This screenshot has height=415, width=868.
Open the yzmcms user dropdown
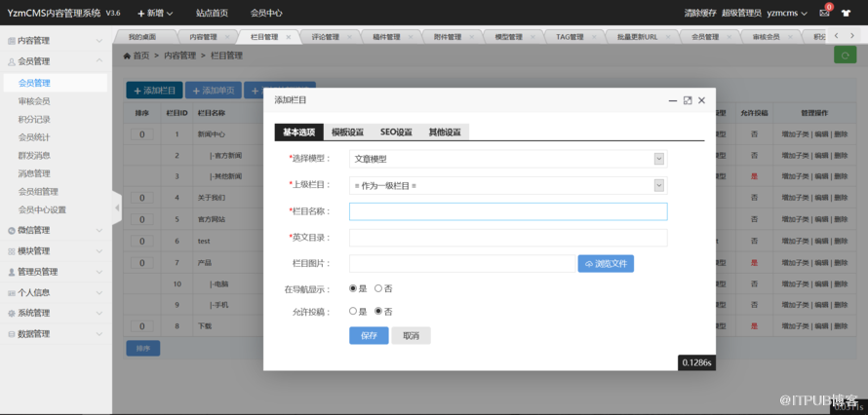pos(787,13)
